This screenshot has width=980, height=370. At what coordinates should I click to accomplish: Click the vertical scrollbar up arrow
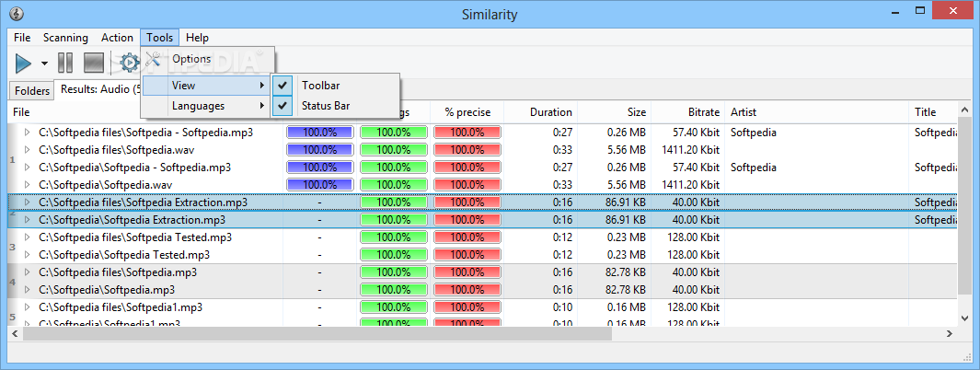(964, 110)
